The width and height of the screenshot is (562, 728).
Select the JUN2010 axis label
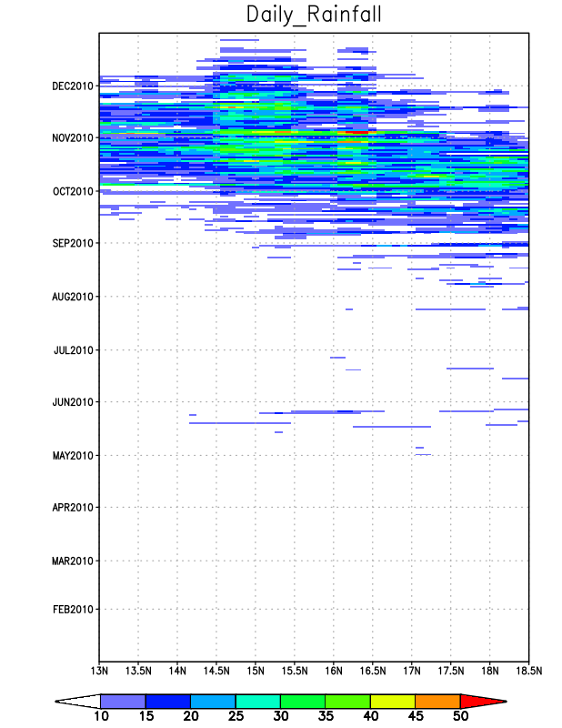coord(73,402)
